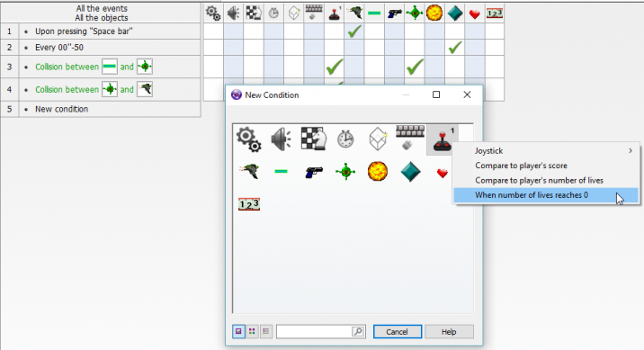Select the Timer stopwatch object in dialog
The width and height of the screenshot is (644, 350).
pos(345,139)
